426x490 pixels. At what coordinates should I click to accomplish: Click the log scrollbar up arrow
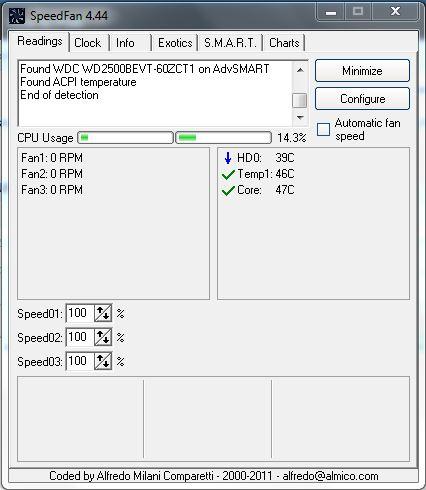click(300, 70)
